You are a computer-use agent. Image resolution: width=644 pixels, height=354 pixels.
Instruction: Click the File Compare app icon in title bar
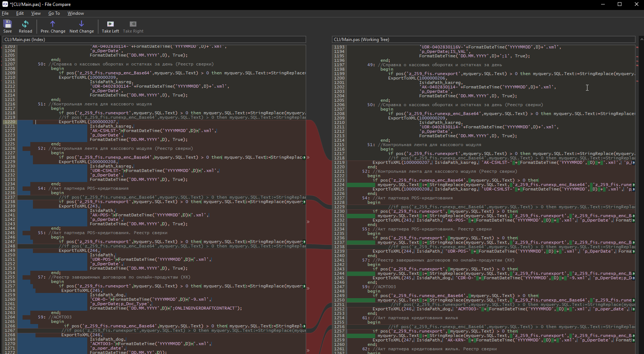(x=5, y=4)
